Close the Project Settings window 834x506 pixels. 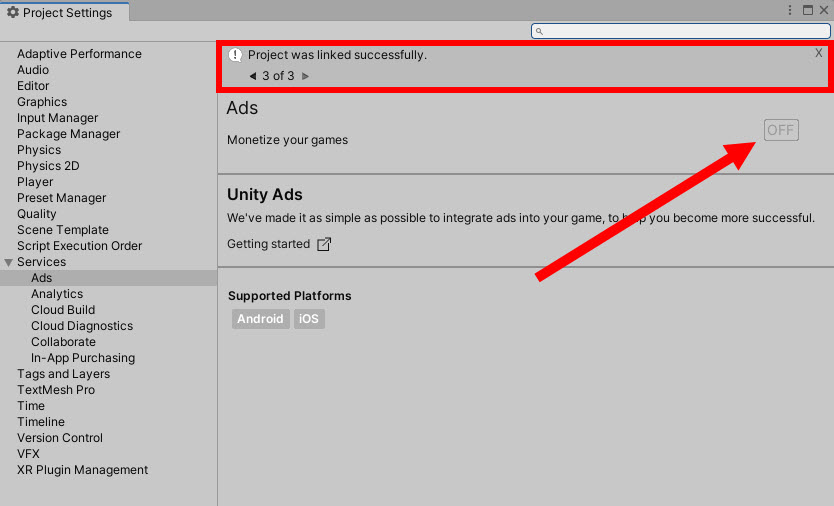point(824,10)
